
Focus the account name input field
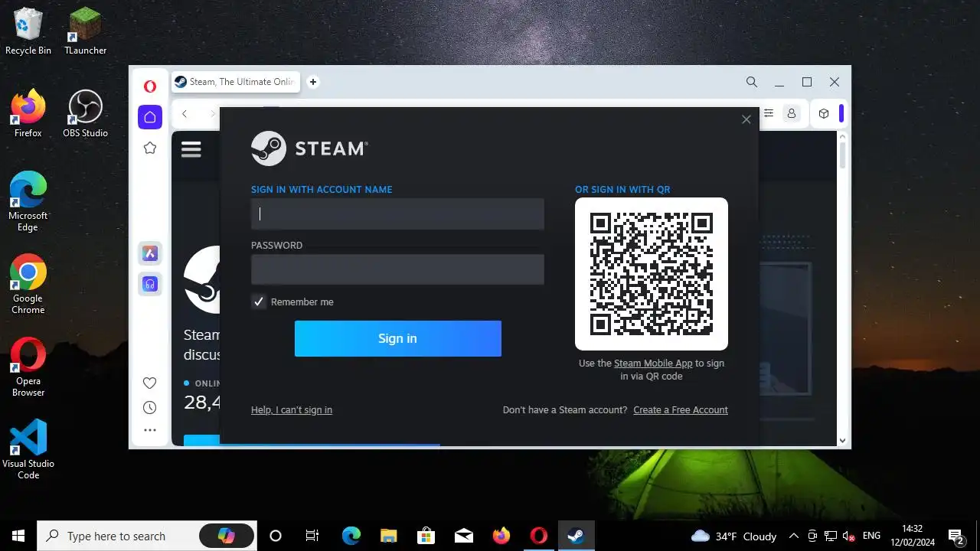point(397,214)
